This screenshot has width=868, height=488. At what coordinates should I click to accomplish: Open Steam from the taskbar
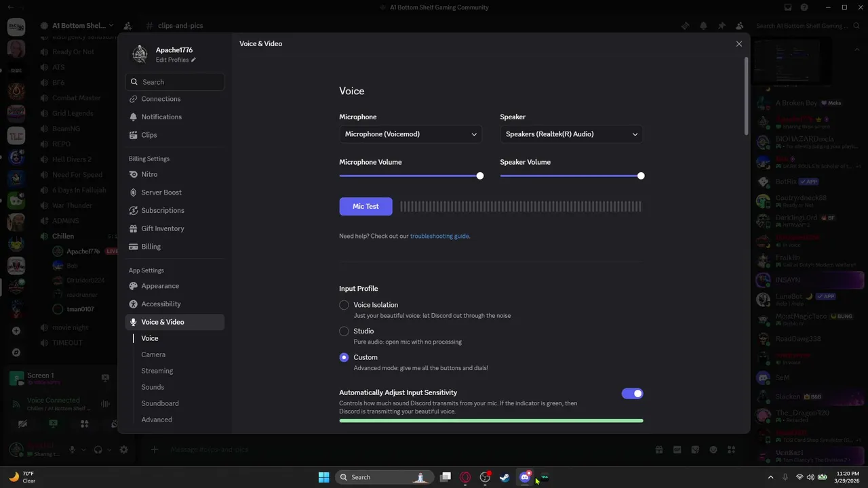point(505,477)
